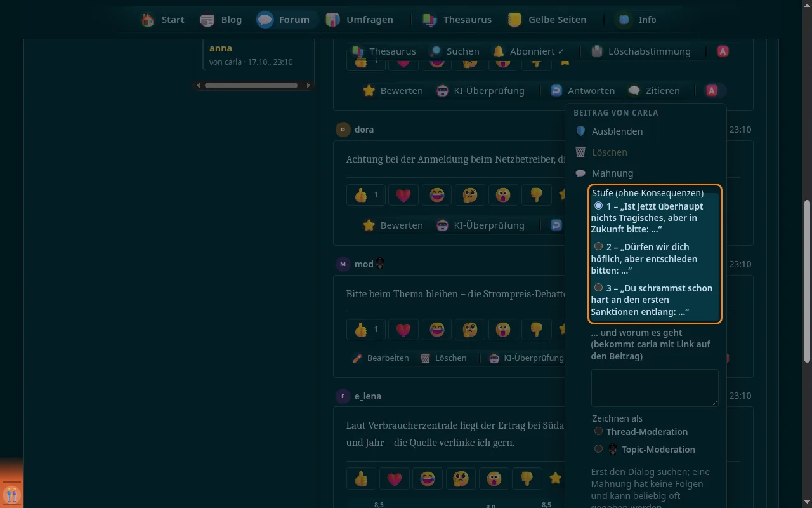React with laughing emoji on mod's post
812x508 pixels.
436,330
